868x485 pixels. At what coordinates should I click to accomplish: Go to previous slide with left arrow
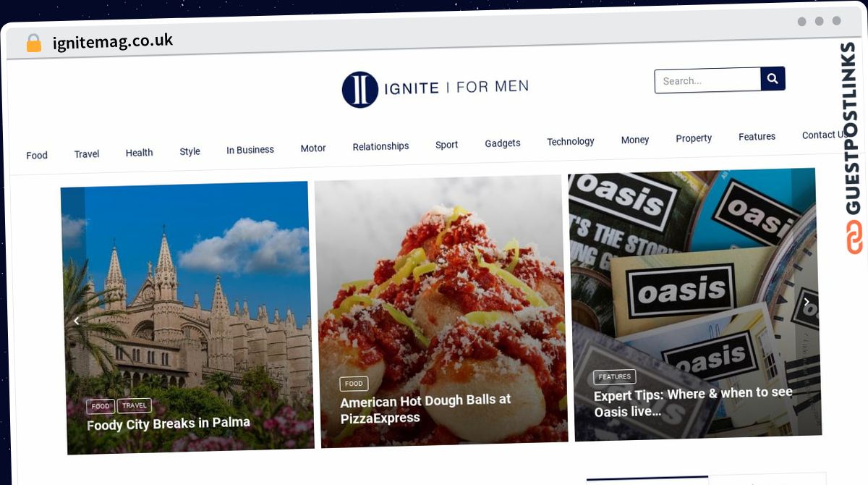tap(76, 321)
